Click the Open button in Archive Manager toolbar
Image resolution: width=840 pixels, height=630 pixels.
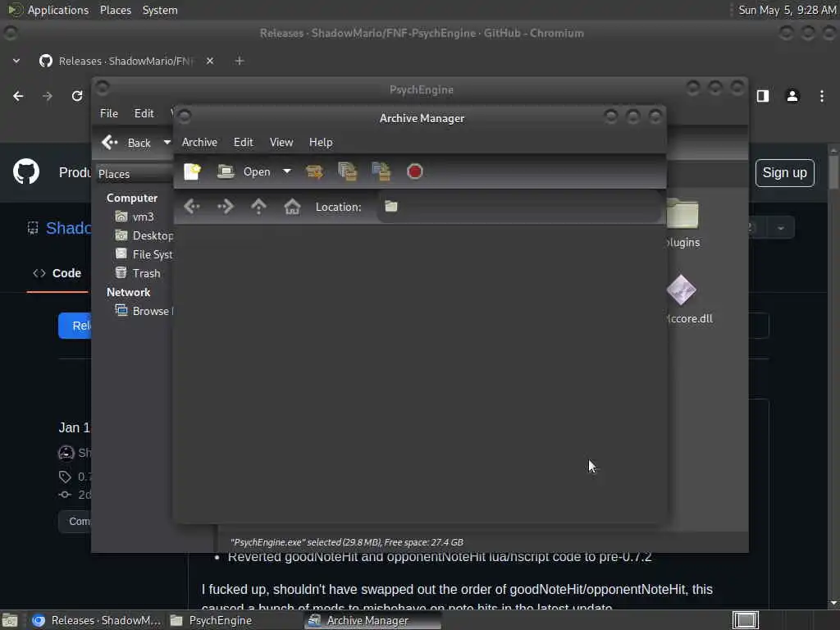coord(244,171)
